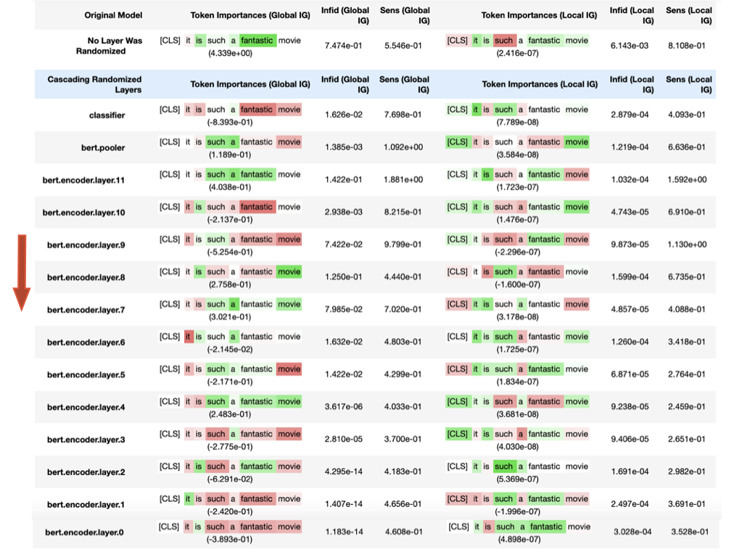Click the Sens value 8.108e-01
734x560 pixels.
click(x=688, y=46)
